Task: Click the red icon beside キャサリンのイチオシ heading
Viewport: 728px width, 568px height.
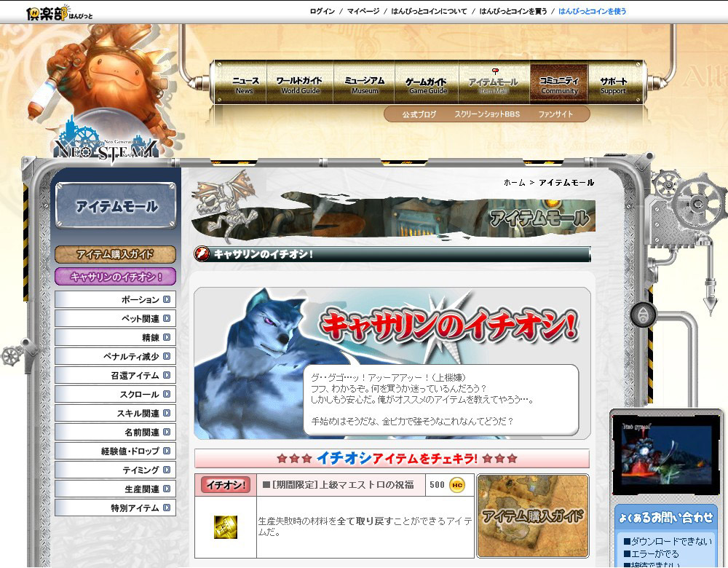Action: point(202,254)
